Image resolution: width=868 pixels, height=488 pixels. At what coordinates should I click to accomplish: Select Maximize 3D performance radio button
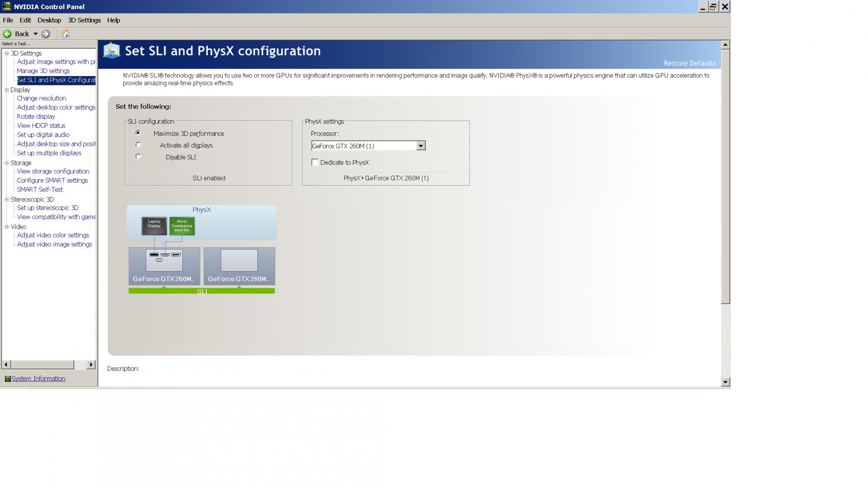click(138, 133)
